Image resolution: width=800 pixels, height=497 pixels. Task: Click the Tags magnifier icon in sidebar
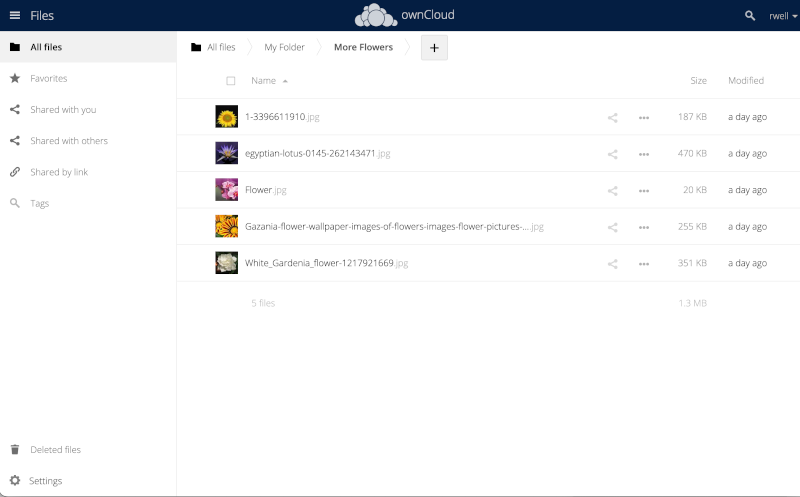click(x=15, y=203)
